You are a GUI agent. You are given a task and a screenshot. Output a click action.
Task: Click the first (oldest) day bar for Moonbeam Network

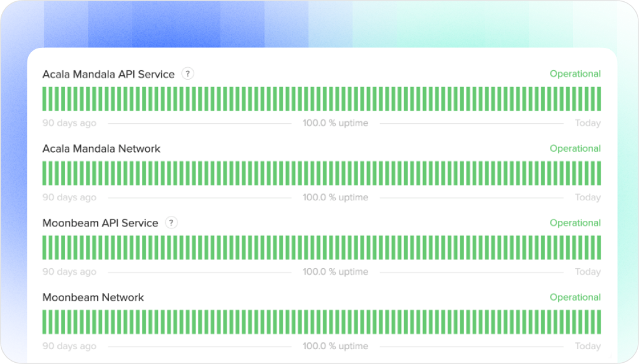coord(44,322)
